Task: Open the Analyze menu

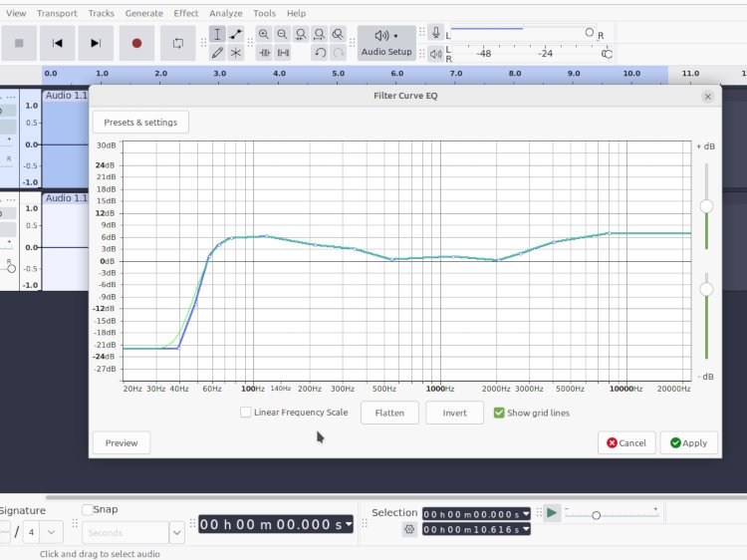Action: [226, 13]
